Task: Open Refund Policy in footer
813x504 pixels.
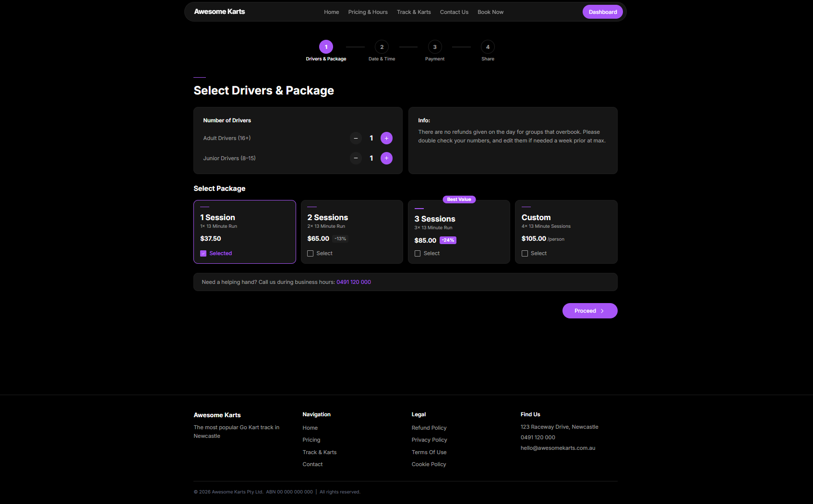Action: [429, 428]
